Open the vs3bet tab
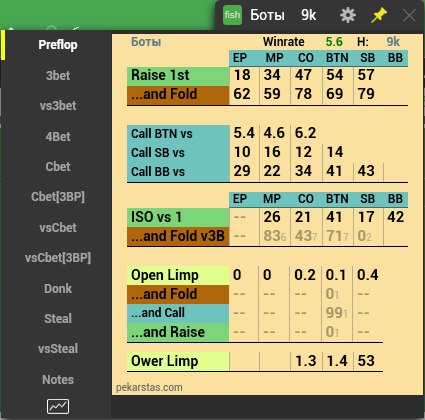 [58, 106]
